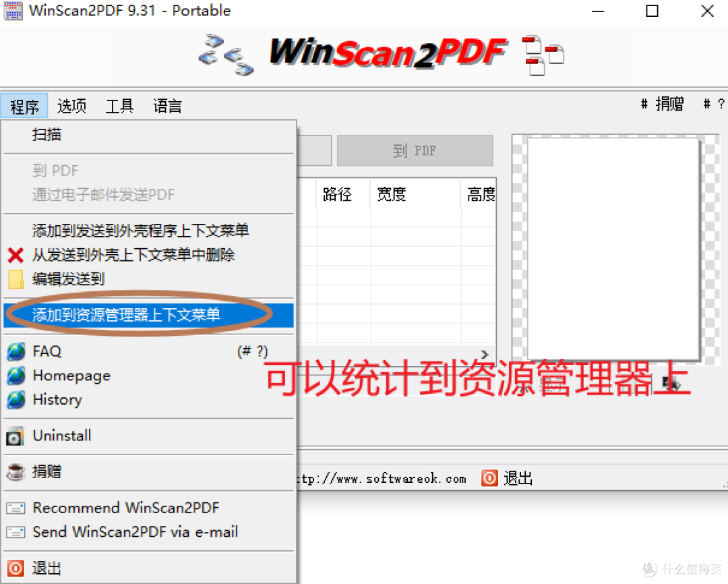
Task: Choose 退出 at bottom of menu
Action: click(x=148, y=568)
